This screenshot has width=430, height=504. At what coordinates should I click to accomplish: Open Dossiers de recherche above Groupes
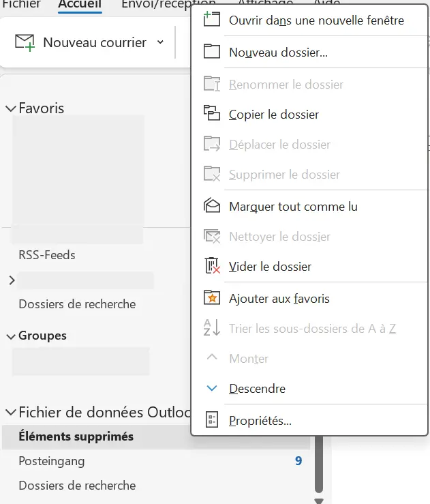[77, 304]
